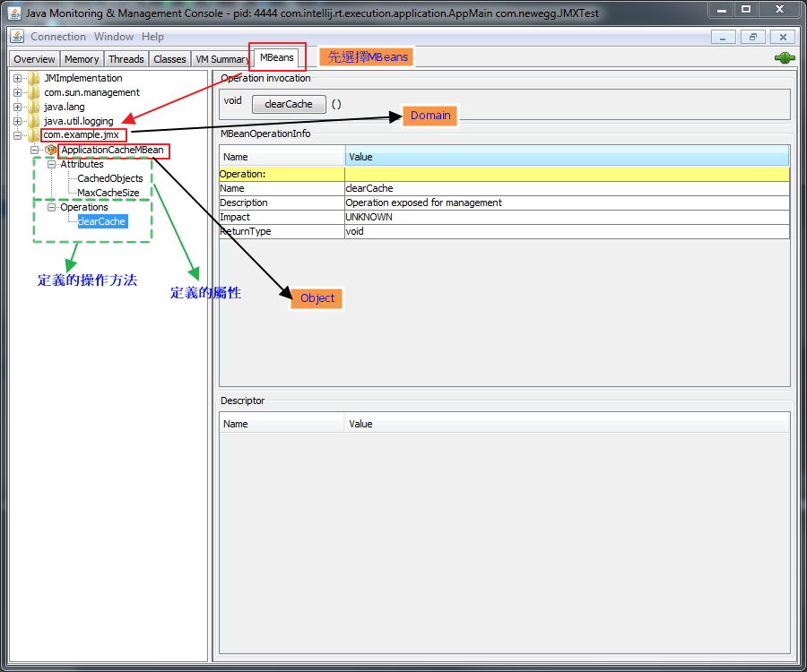The width and height of the screenshot is (807, 672).
Task: Click the java.lang folder icon
Action: click(34, 107)
